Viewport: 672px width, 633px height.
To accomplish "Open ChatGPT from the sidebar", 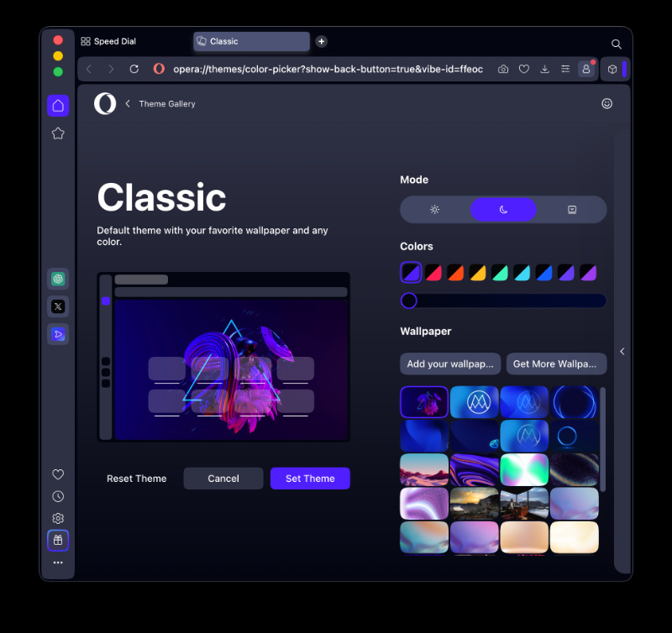I will (x=58, y=279).
